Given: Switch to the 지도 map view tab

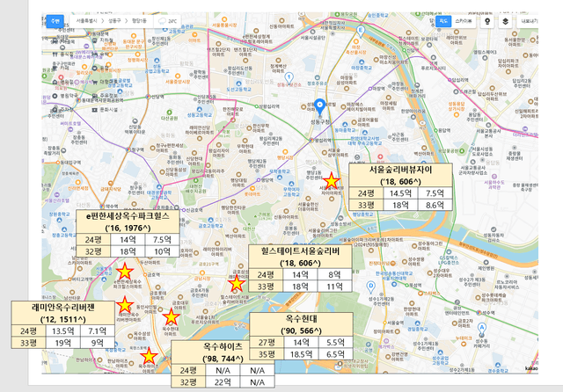Looking at the screenshot, I should coord(443,21).
